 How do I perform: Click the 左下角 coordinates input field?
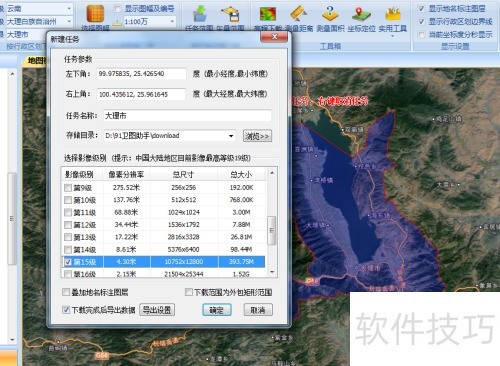141,74
